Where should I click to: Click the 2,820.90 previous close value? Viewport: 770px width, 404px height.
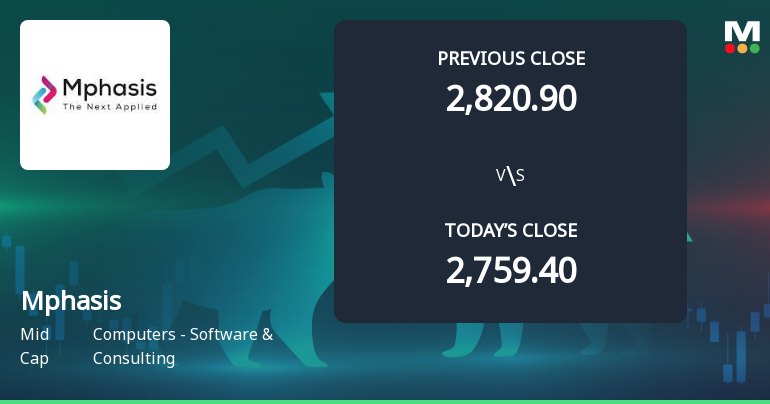[511, 98]
